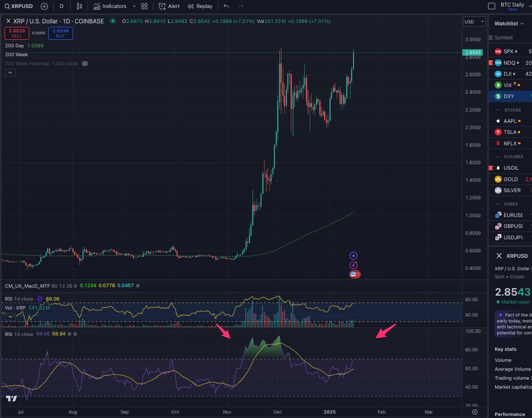The image size is (532, 418).
Task: Select NDQ in the watchlist
Action: point(510,63)
